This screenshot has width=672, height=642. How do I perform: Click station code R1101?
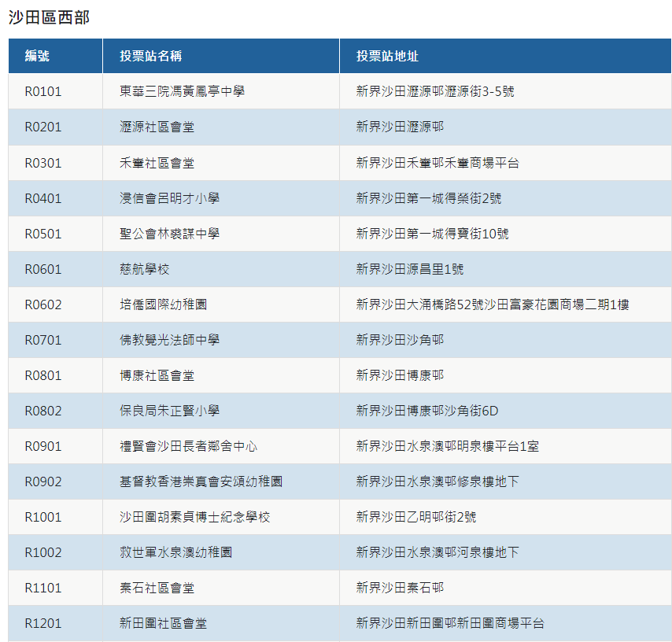click(x=43, y=588)
